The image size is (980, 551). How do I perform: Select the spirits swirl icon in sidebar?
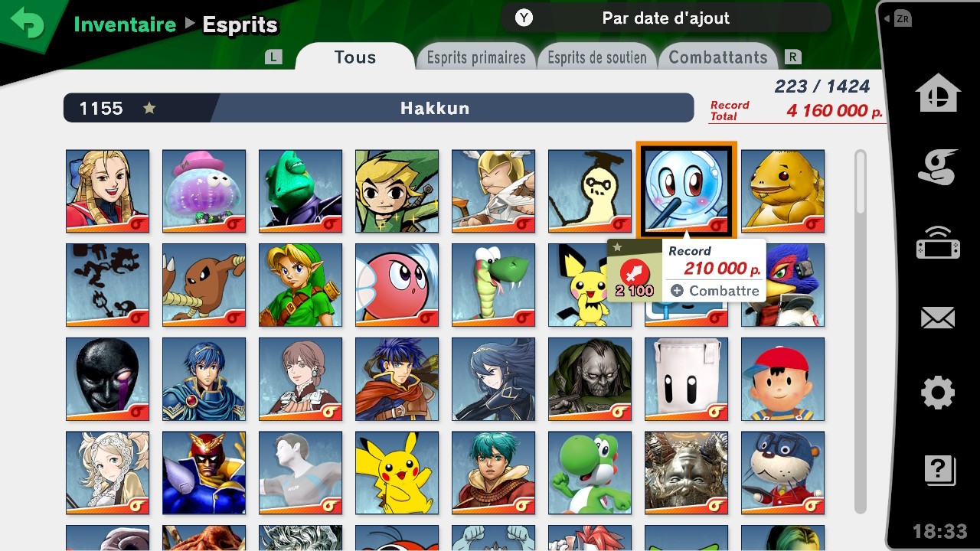click(x=938, y=166)
